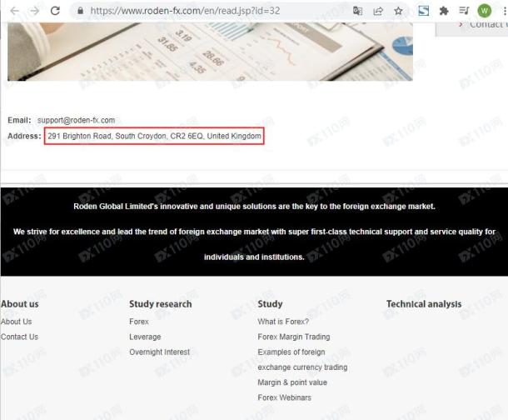Open the translate page icon
Screen dimensions: 508x420
click(x=357, y=11)
